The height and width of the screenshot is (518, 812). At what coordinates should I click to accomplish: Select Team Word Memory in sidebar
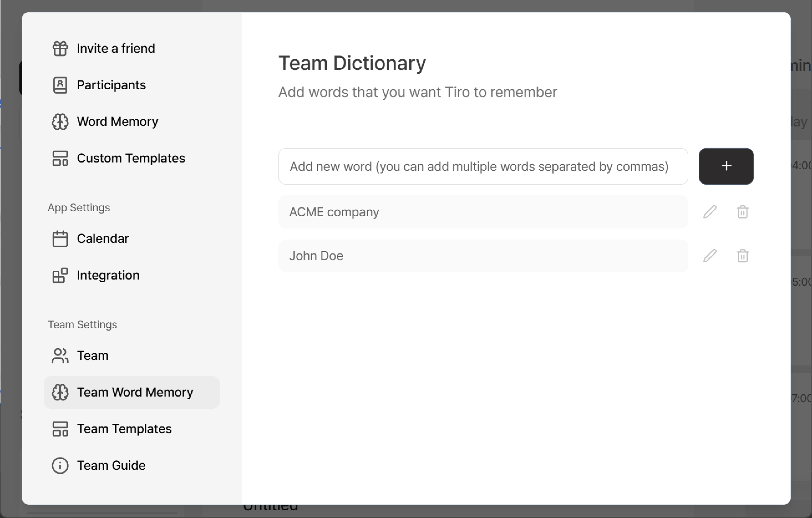point(135,392)
